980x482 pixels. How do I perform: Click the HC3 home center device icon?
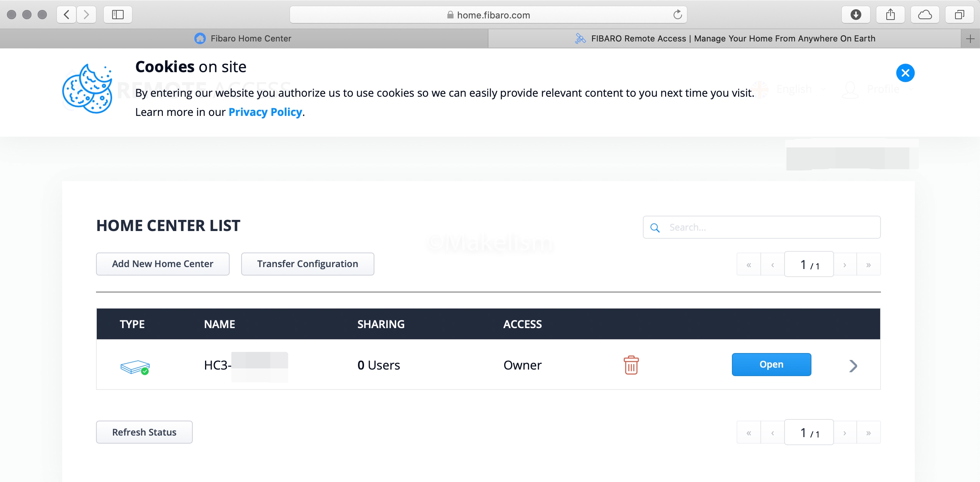pos(135,367)
